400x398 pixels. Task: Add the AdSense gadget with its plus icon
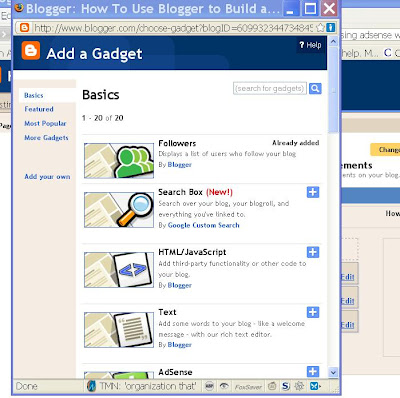313,371
